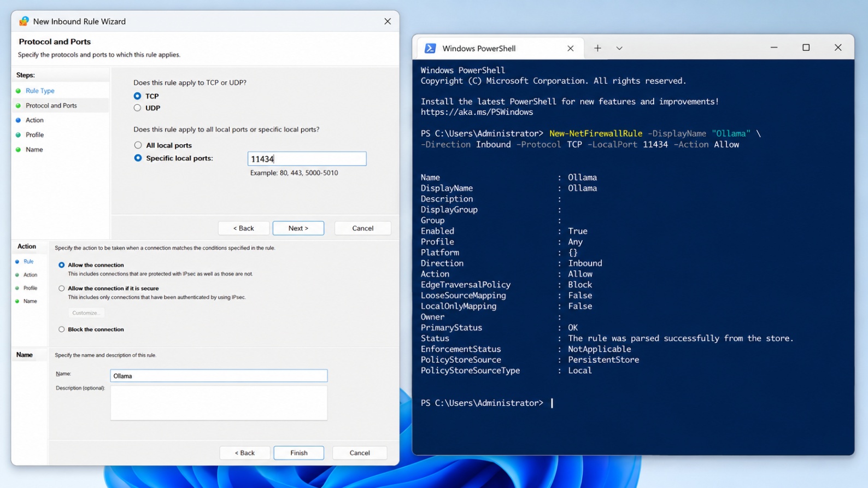Click the '< Back' button beside Finish

[245, 453]
